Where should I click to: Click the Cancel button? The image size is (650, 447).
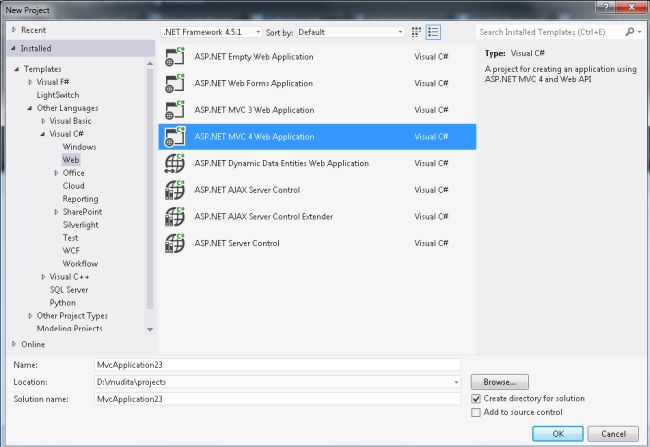click(613, 434)
